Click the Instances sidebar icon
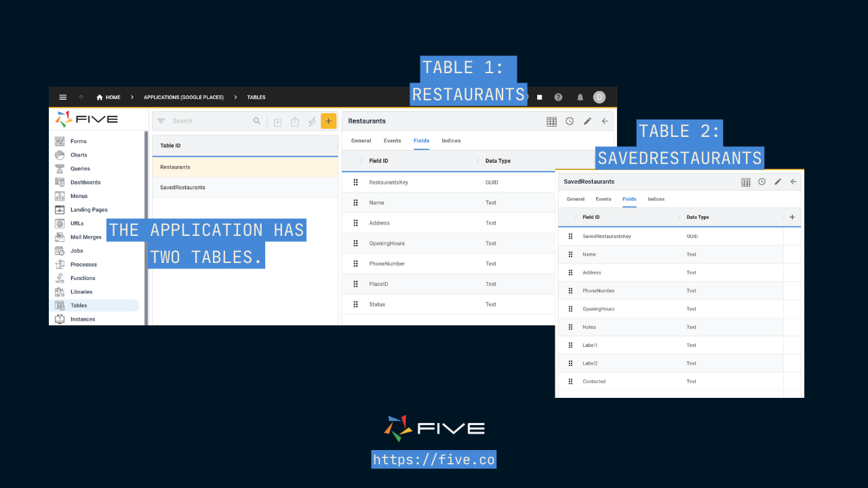Screen dimensions: 868x488 pos(60,319)
